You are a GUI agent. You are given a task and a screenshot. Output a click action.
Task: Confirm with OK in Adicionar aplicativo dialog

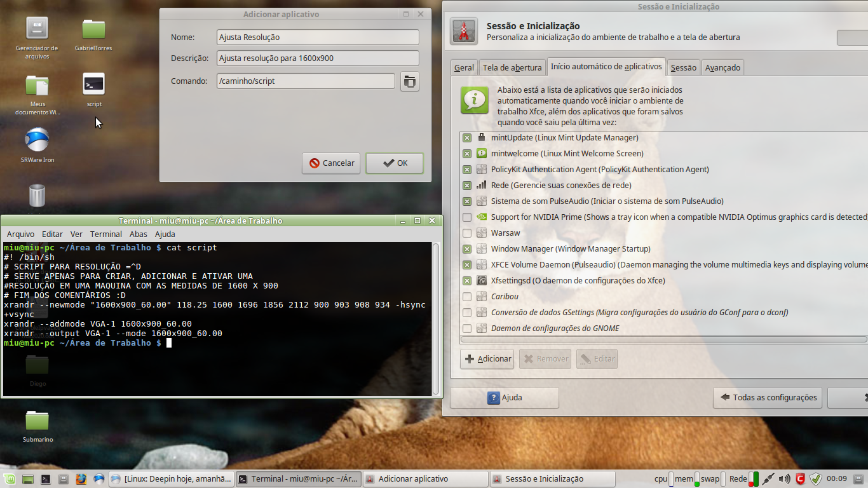pyautogui.click(x=395, y=163)
